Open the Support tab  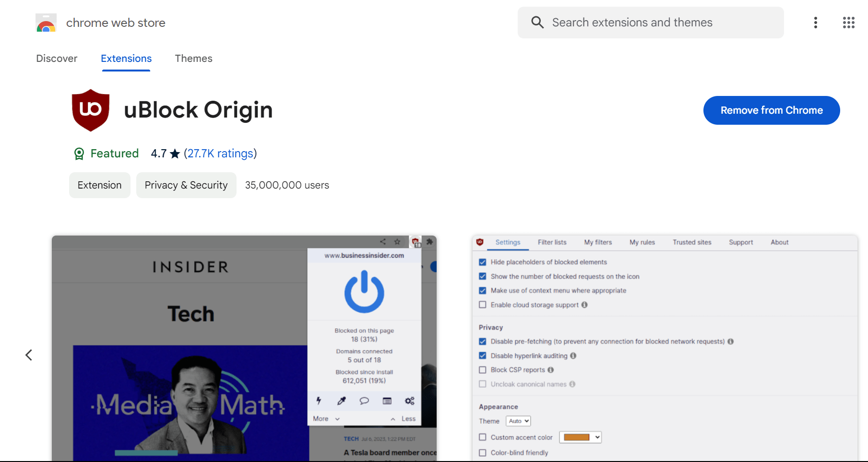pos(741,242)
